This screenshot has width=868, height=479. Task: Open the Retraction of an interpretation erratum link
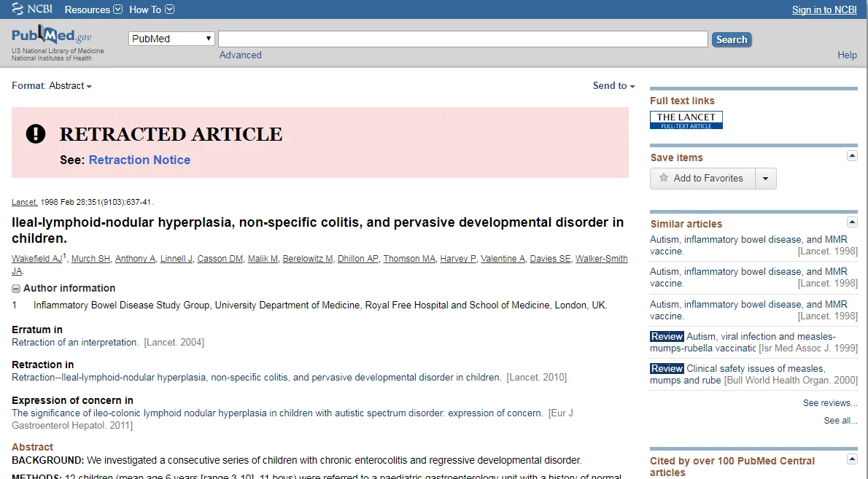[74, 343]
